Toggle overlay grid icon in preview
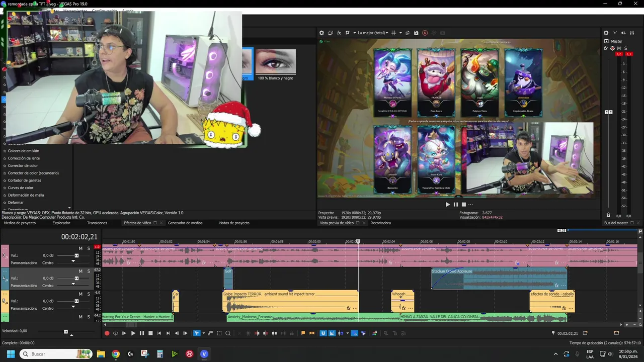 (x=393, y=33)
